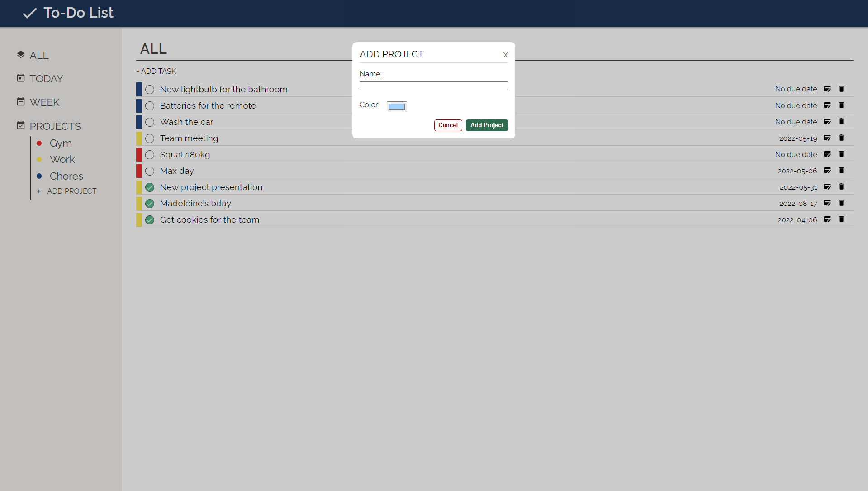Click the 'Max day' task title
The image size is (868, 491).
[x=177, y=171]
